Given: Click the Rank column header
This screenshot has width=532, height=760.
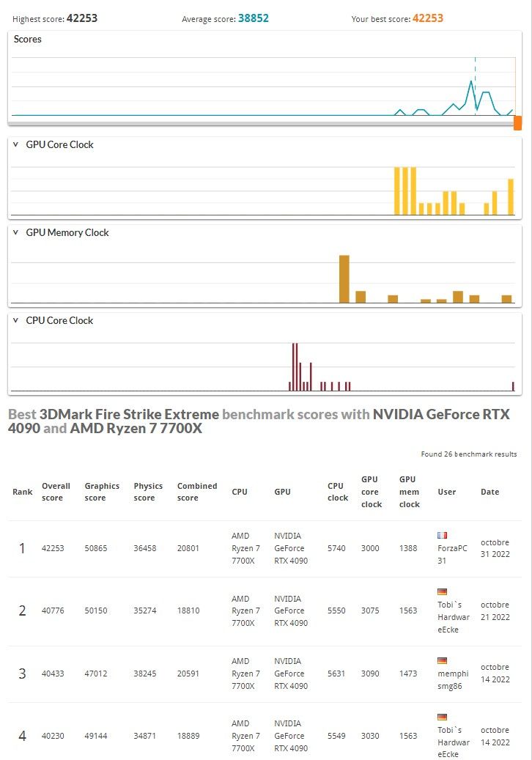Looking at the screenshot, I should coord(22,492).
